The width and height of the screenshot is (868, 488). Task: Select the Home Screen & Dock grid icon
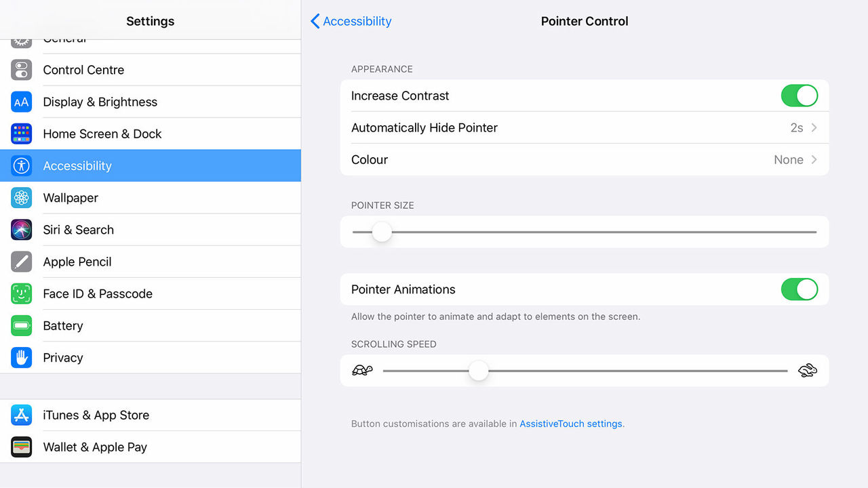click(22, 134)
